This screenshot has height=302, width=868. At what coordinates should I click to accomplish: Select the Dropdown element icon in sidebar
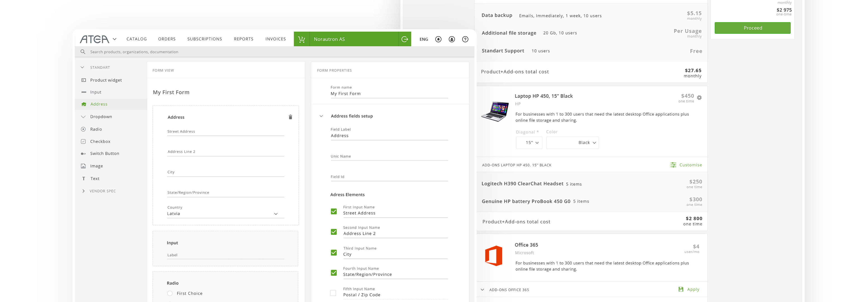83,117
